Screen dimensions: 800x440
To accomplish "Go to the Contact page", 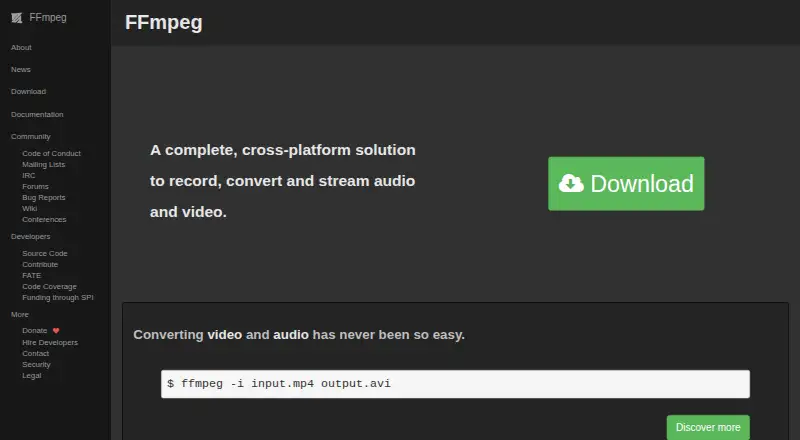I will point(36,353).
